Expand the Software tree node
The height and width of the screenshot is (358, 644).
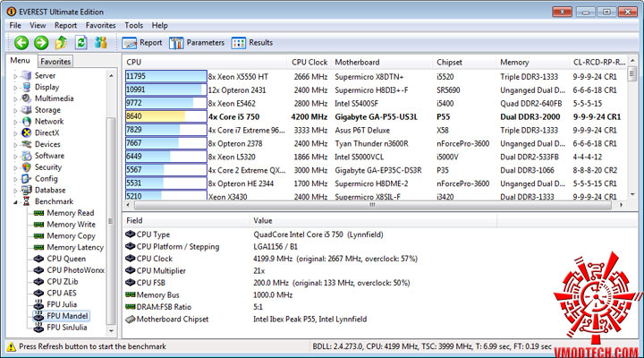(15, 157)
